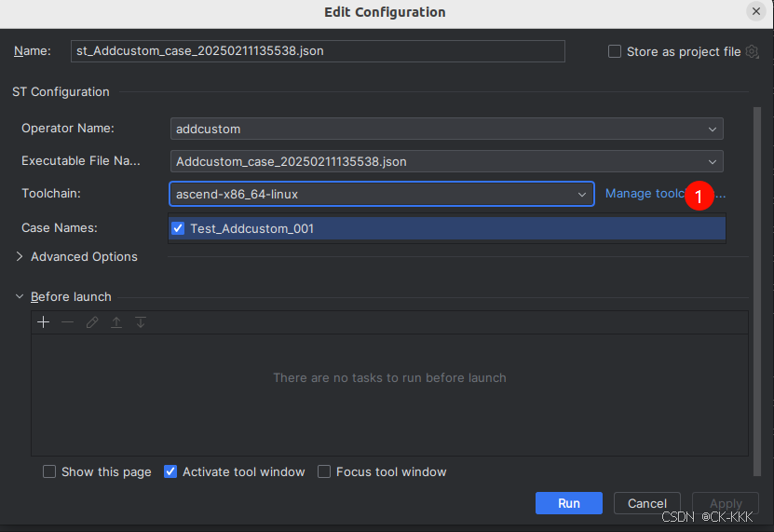
Task: Disable the Activate tool window checkbox
Action: click(x=170, y=471)
